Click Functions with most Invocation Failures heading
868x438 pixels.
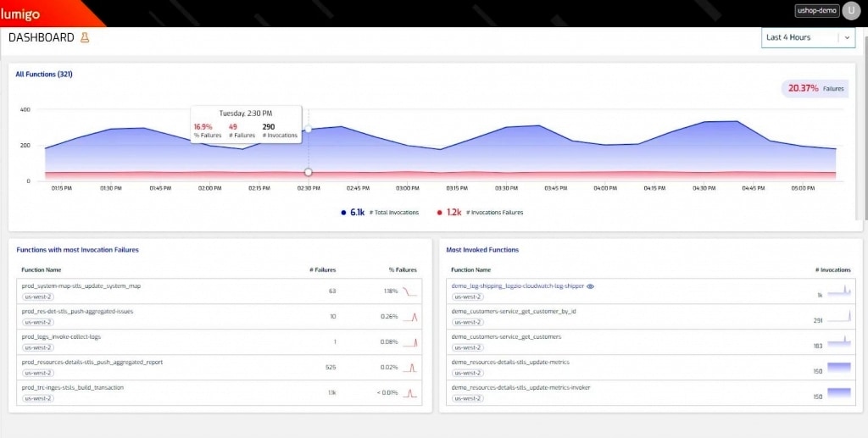77,250
